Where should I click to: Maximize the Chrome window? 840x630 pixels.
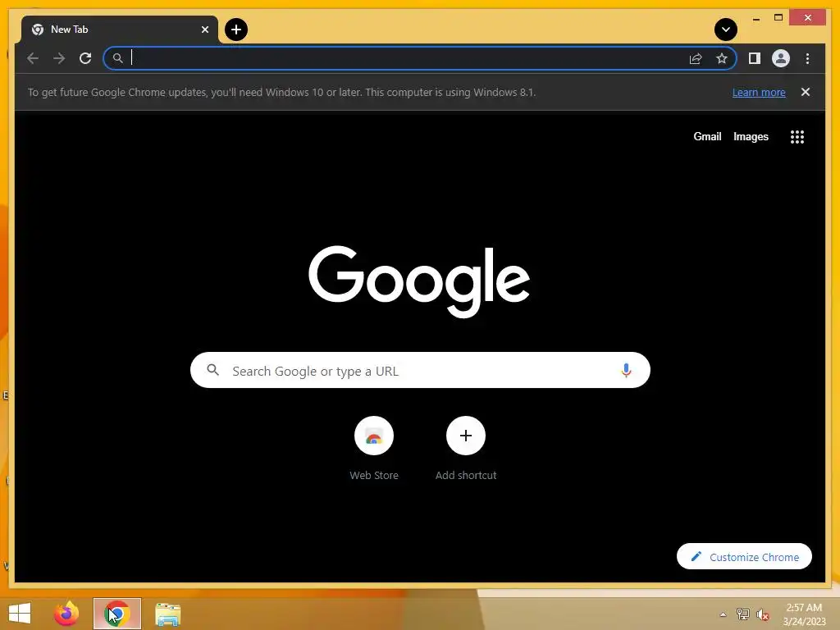pyautogui.click(x=778, y=18)
